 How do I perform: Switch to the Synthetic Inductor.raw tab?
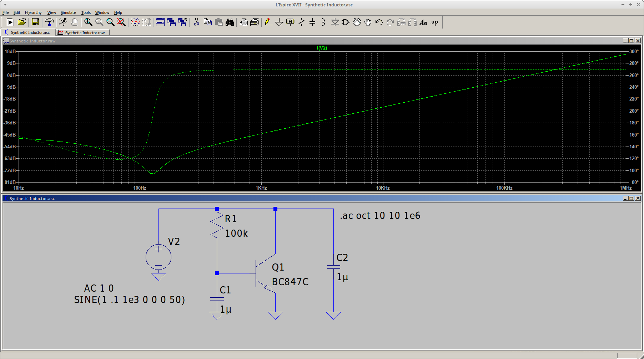click(x=83, y=32)
